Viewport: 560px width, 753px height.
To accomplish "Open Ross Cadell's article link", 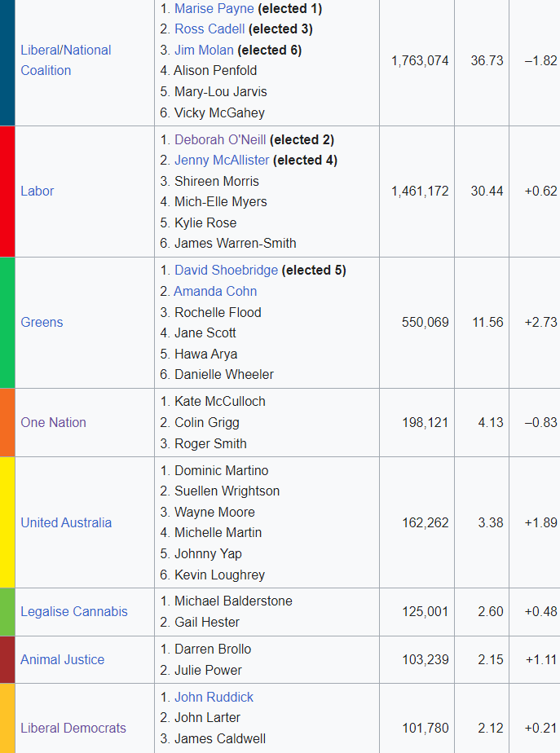I will (209, 29).
